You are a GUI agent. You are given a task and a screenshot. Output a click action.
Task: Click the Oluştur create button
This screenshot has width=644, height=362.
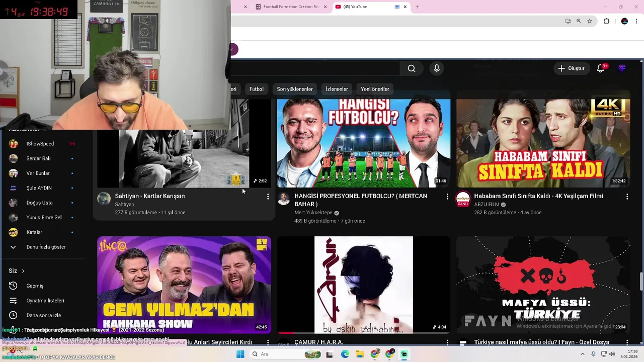[571, 68]
